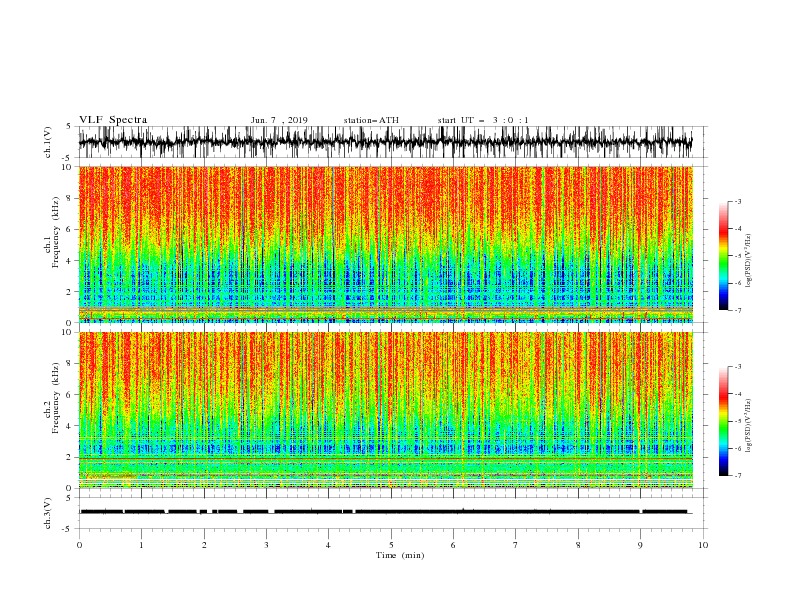Click the '-6' label on ch.2 color bar
The height and width of the screenshot is (612, 792).
[738, 448]
